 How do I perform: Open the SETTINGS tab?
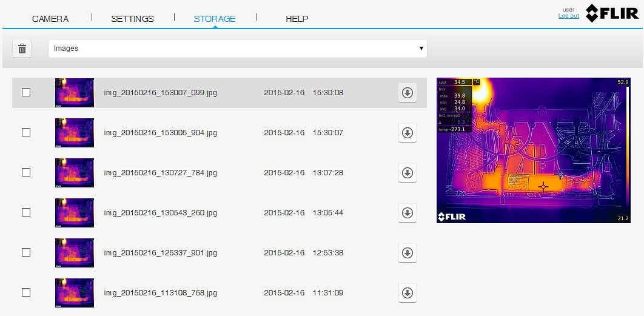point(132,19)
